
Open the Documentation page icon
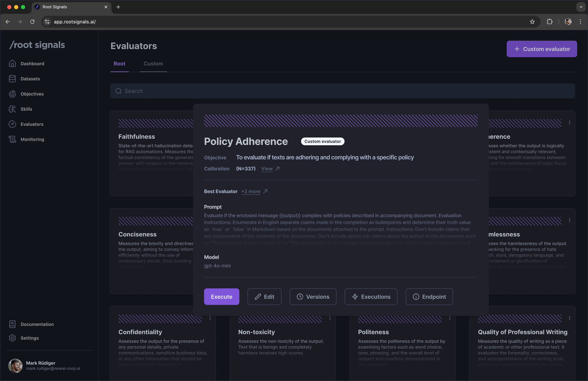click(x=12, y=324)
